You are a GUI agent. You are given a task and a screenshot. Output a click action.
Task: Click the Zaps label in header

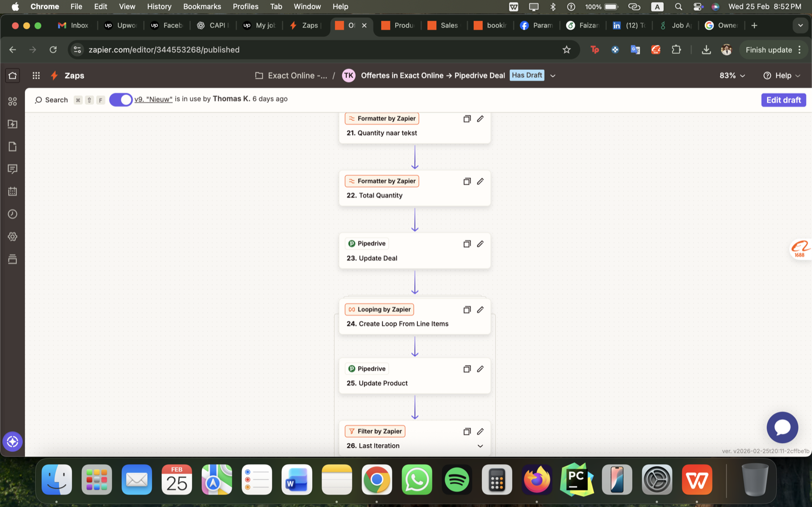(74, 76)
